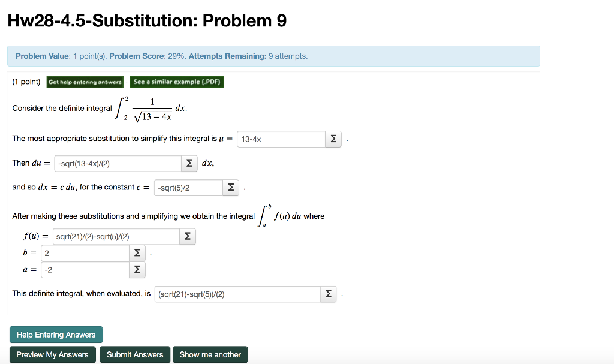
Task: Open the equation editor for the substitution u field
Action: pyautogui.click(x=333, y=139)
